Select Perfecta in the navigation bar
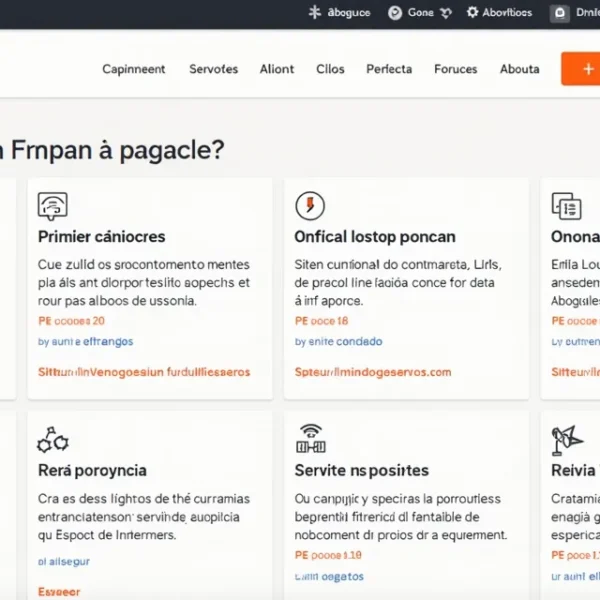 pos(389,69)
